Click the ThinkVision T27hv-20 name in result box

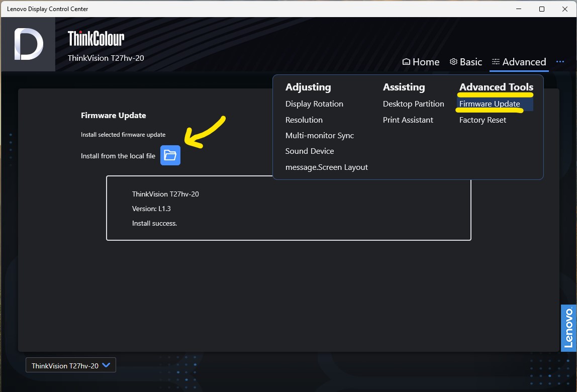(165, 194)
